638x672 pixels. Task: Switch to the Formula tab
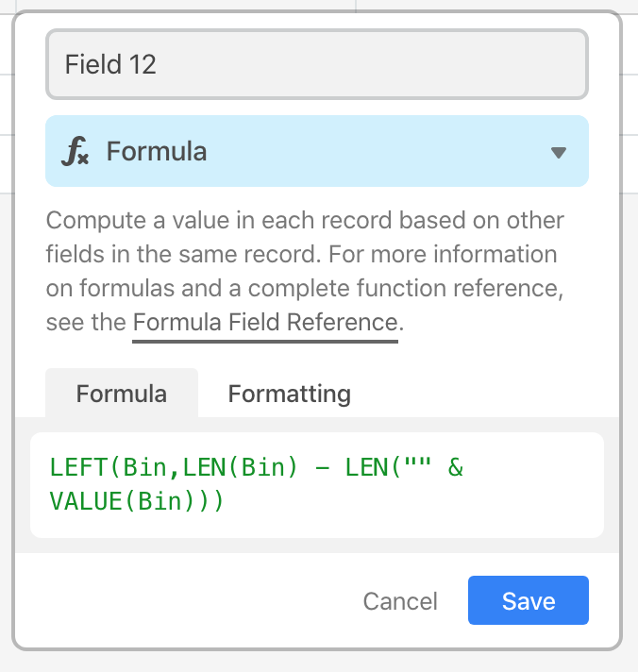click(x=122, y=393)
